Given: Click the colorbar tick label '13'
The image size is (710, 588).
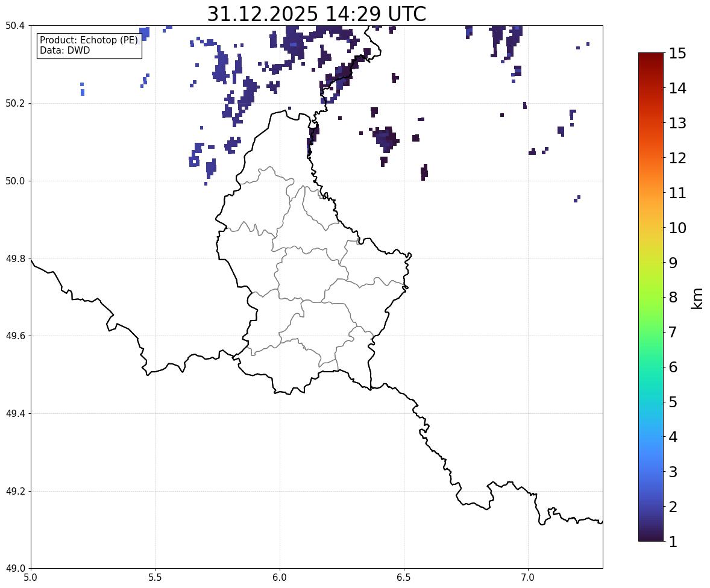Looking at the screenshot, I should tap(677, 123).
